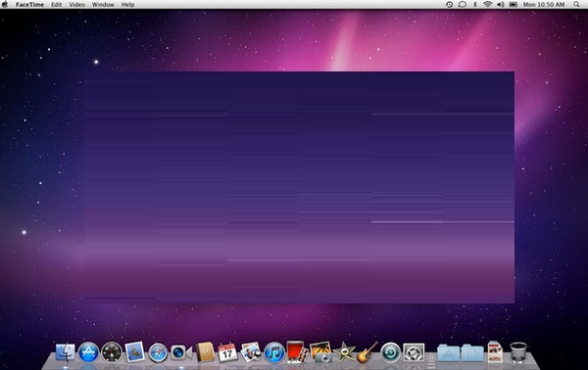Click the chat bubble status icon
Screen dimensions: 588x370
[x=463, y=5]
